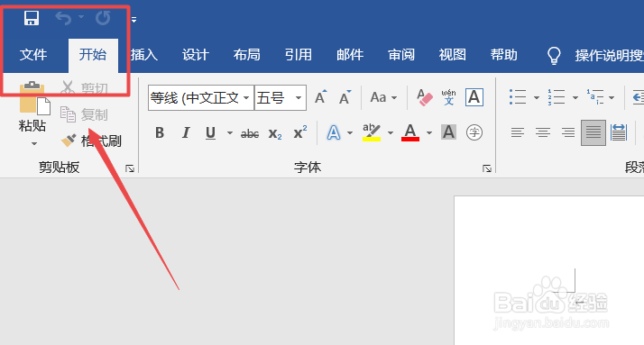644x345 pixels.
Task: Click the Increase Font Size icon
Action: click(321, 97)
